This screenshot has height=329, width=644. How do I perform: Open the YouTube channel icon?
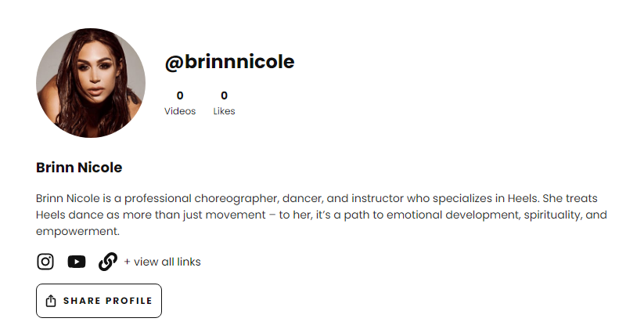(x=76, y=262)
